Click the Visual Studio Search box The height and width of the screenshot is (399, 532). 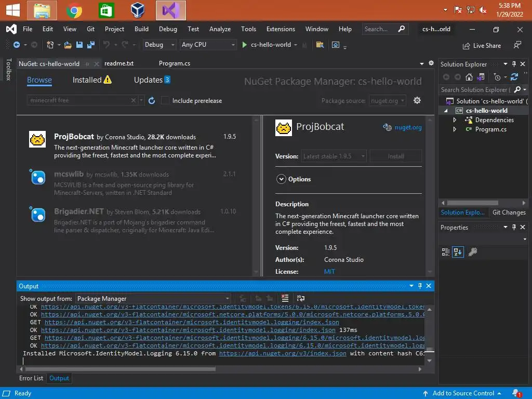pyautogui.click(x=384, y=29)
